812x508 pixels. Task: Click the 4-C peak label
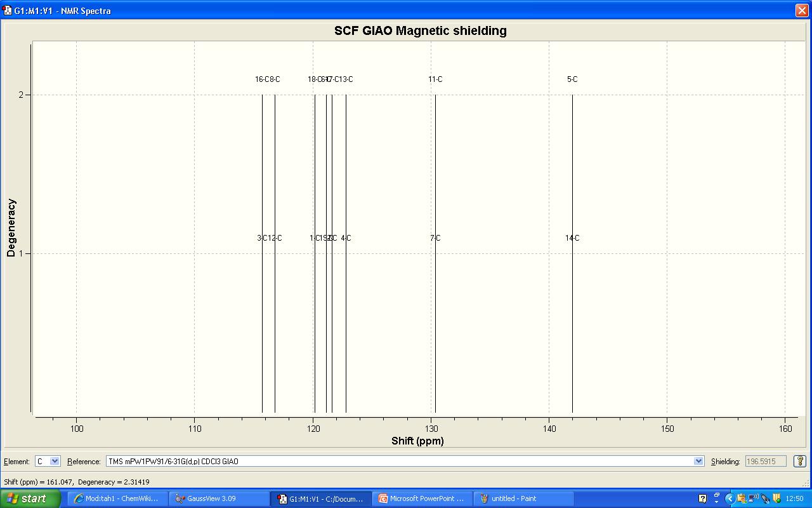346,238
